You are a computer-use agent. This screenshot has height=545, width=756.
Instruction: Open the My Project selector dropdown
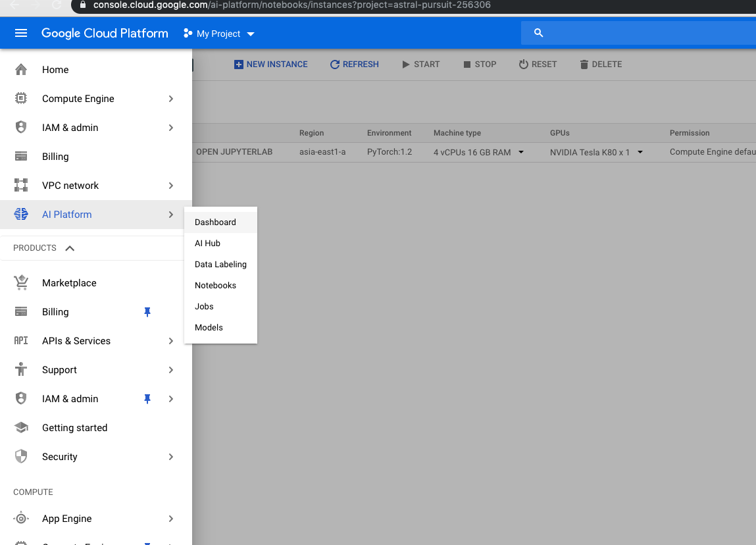pos(219,34)
